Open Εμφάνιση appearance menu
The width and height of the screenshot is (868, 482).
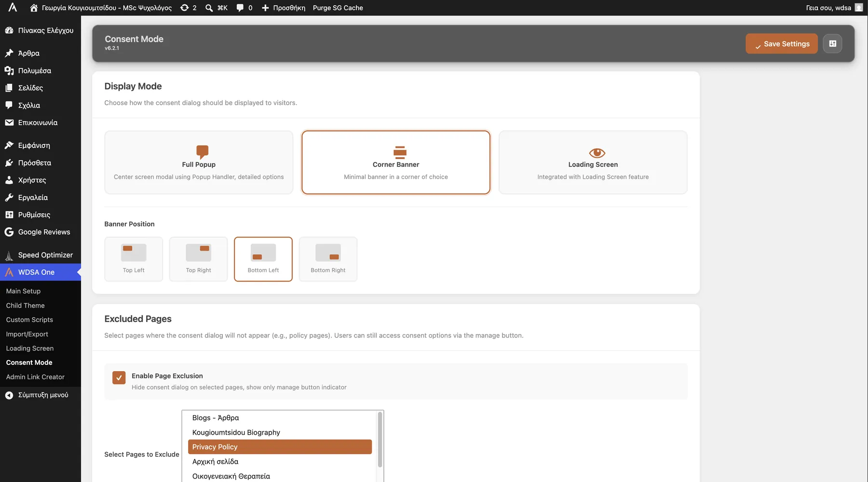click(x=41, y=145)
